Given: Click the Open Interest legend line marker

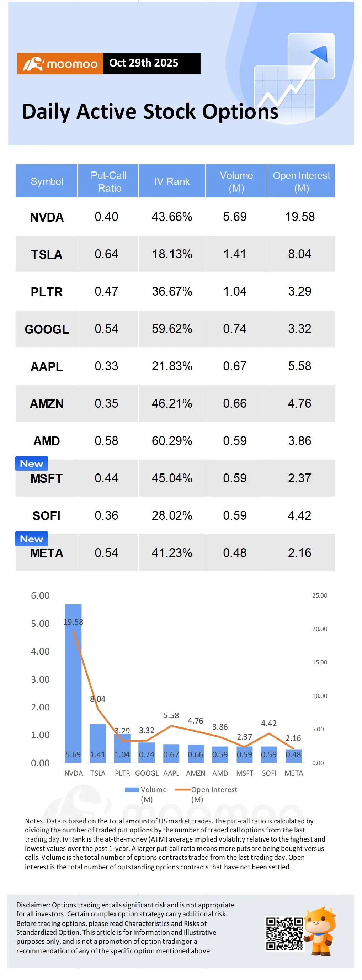Looking at the screenshot, I should click(x=182, y=789).
